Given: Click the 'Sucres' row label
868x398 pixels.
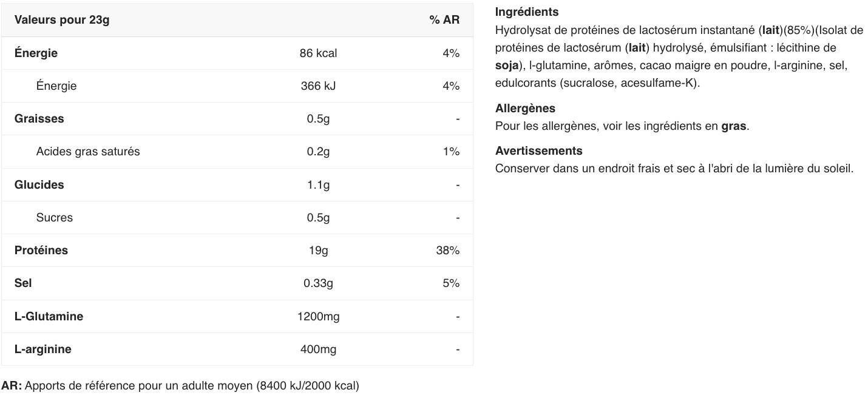Looking at the screenshot, I should point(54,218).
